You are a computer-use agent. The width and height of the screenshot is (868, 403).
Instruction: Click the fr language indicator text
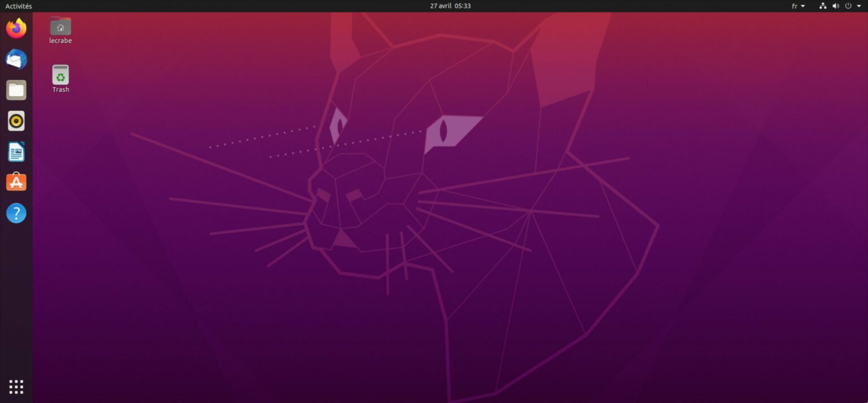coord(796,6)
